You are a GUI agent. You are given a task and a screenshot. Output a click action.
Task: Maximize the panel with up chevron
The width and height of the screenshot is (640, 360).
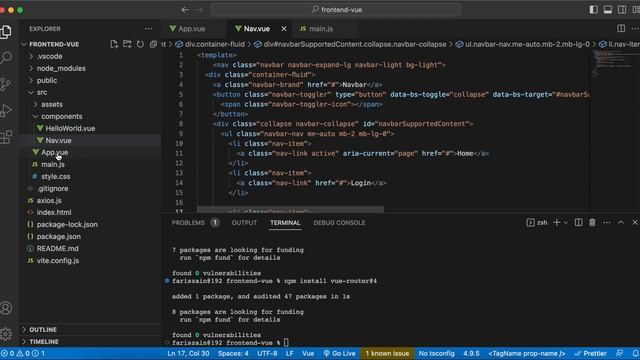coord(621,222)
